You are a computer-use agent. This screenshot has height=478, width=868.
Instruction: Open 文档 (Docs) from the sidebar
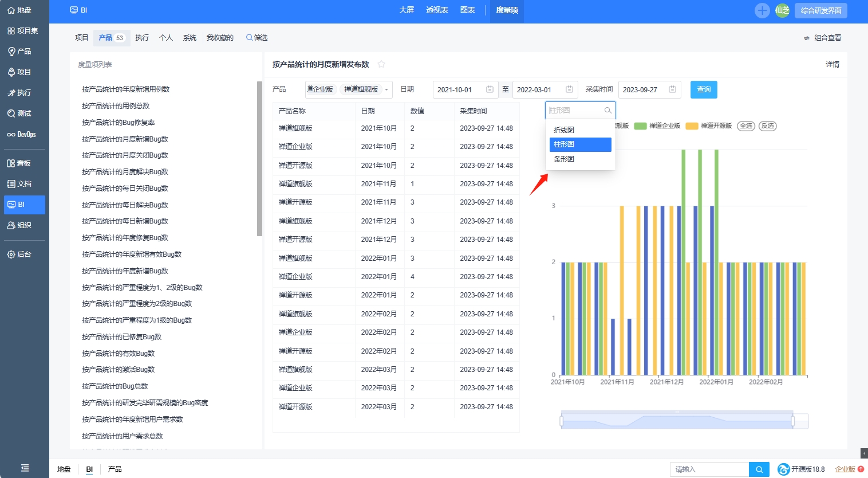19,184
